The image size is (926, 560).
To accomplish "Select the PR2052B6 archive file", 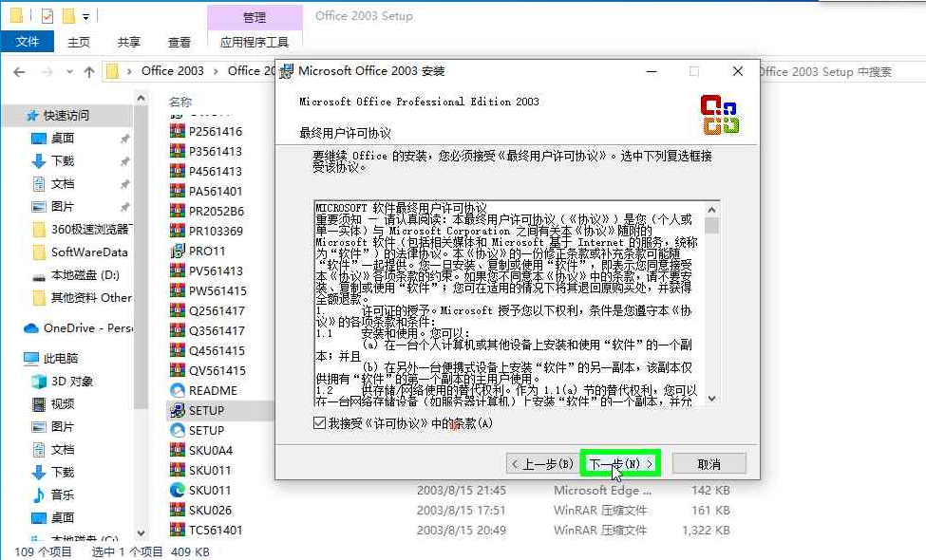I will pos(208,212).
